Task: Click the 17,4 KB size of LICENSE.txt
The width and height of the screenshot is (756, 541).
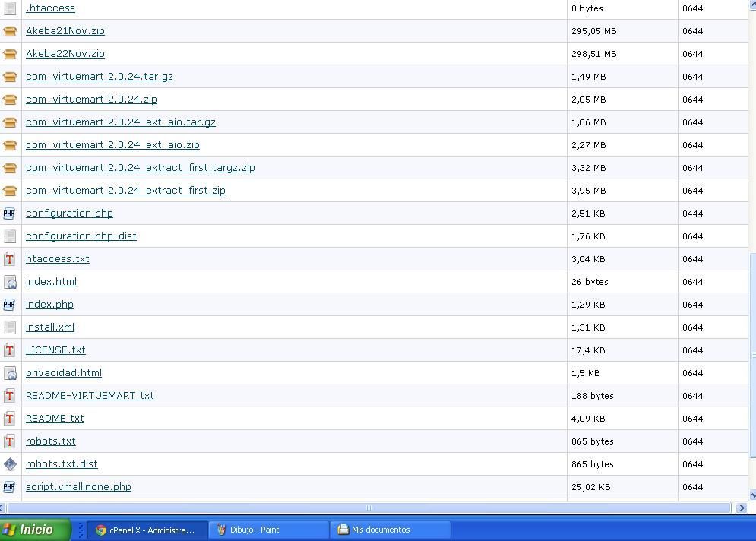Action: pos(588,350)
